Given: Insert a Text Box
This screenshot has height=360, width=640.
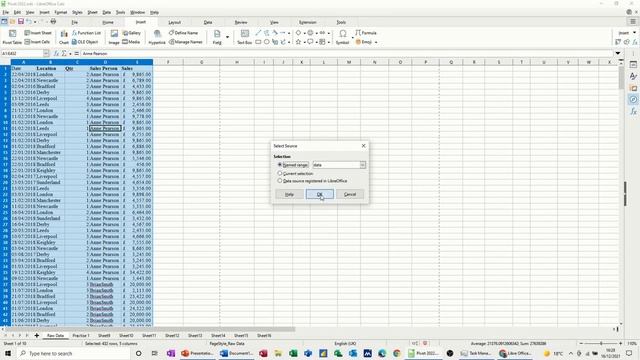Looking at the screenshot, I should [x=244, y=37].
